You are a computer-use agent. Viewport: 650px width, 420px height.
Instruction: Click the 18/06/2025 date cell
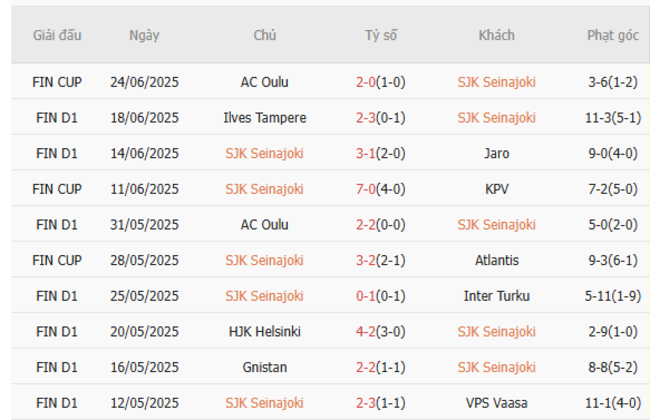point(145,118)
